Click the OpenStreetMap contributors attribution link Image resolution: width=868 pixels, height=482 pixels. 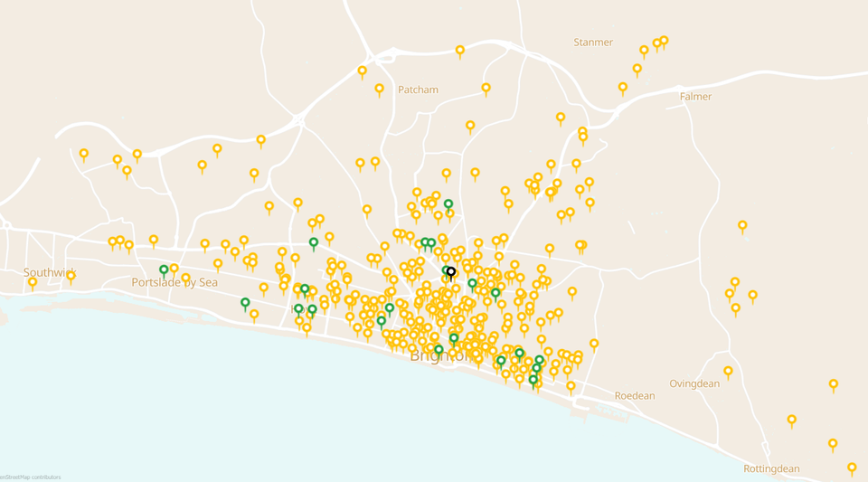click(x=31, y=477)
